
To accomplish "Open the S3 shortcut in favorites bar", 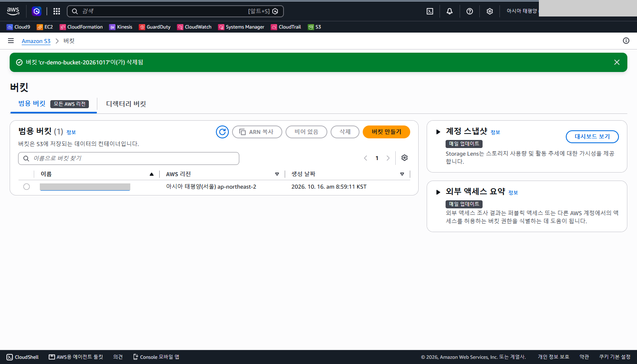I will tap(314, 27).
